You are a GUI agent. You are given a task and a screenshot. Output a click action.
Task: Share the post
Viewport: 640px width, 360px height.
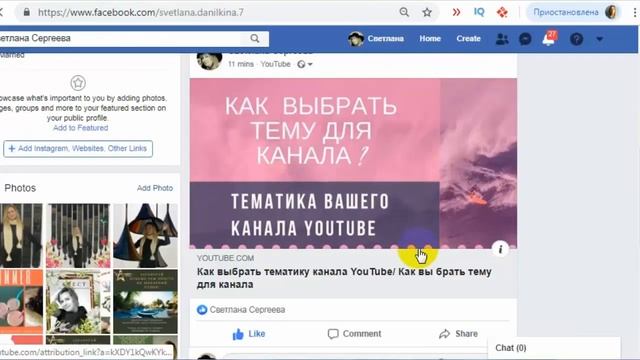[x=458, y=334]
